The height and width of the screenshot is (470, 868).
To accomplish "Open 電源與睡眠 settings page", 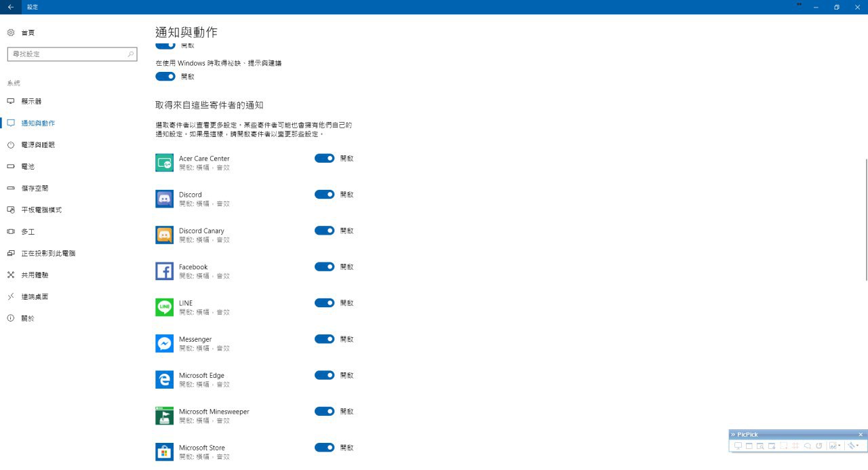I will [38, 144].
